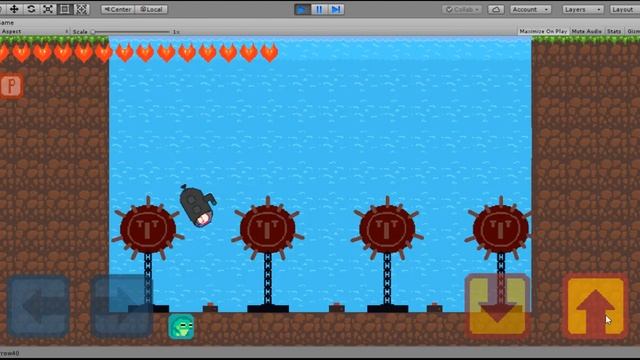
Task: Toggle pivot mode Center button
Action: (x=118, y=9)
